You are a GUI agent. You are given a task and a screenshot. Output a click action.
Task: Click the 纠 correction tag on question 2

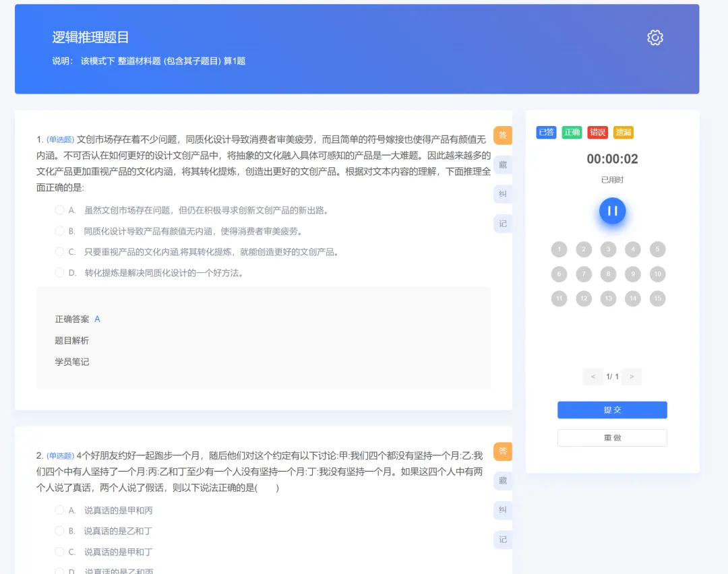(503, 510)
